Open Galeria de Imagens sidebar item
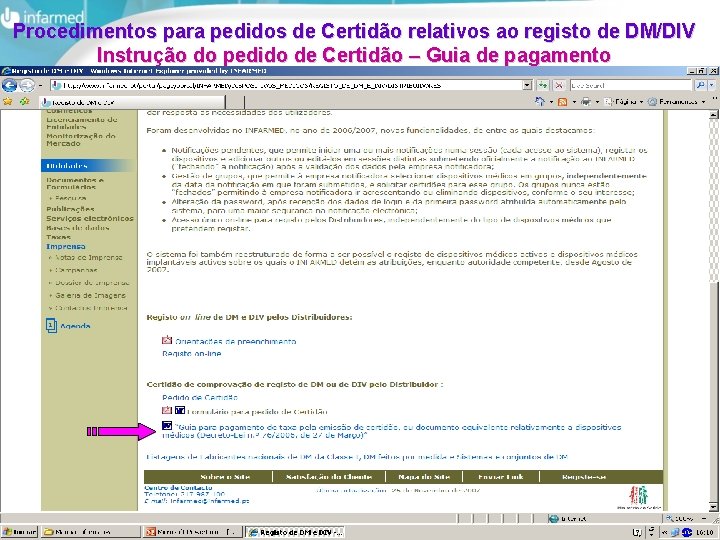Screen dimensions: 720x540 coord(90,295)
